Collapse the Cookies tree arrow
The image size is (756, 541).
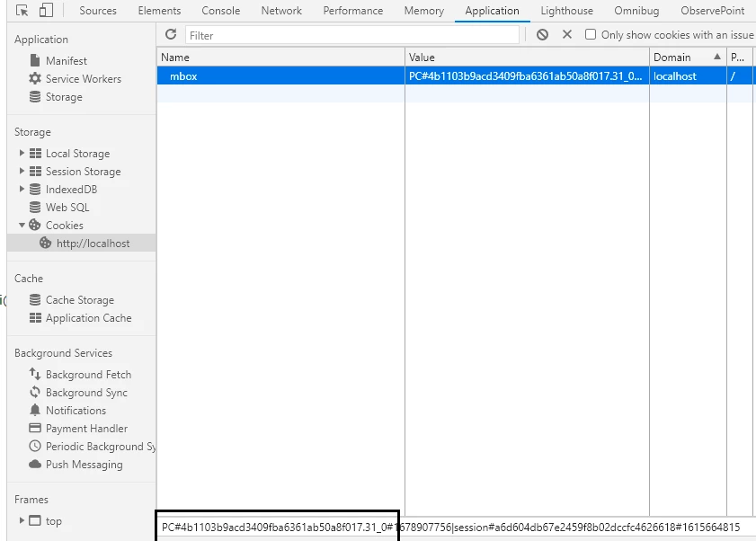coord(22,226)
